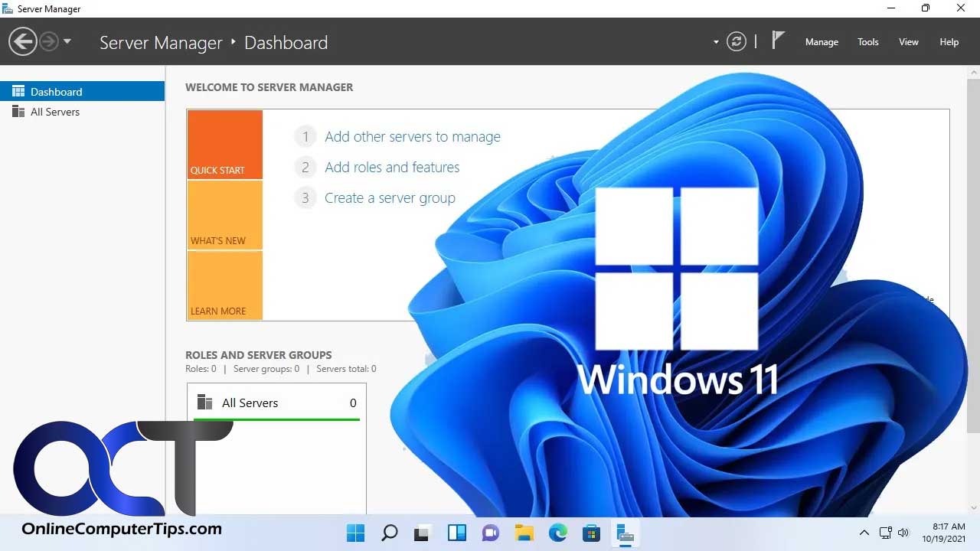This screenshot has height=551, width=980.
Task: Click the forward navigation arrow button
Action: (49, 41)
